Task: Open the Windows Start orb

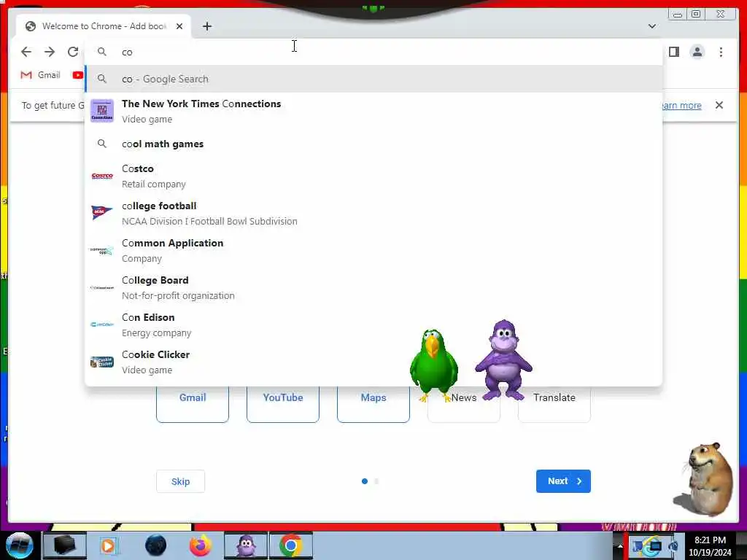Action: coord(20,545)
